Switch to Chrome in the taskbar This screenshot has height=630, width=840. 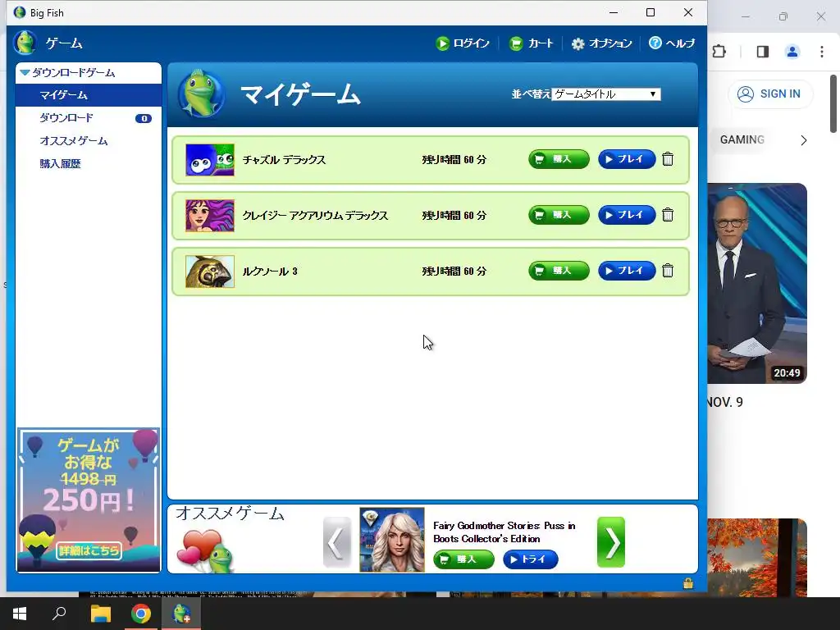click(x=141, y=614)
